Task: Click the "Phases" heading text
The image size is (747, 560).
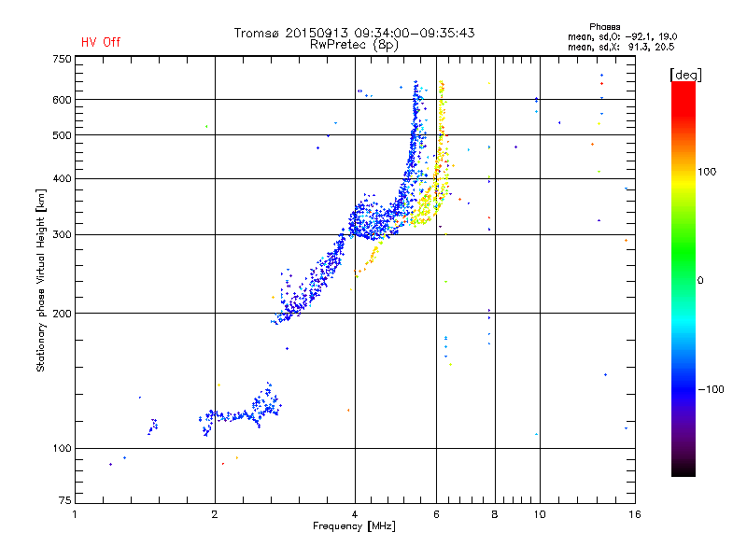Action: click(604, 27)
